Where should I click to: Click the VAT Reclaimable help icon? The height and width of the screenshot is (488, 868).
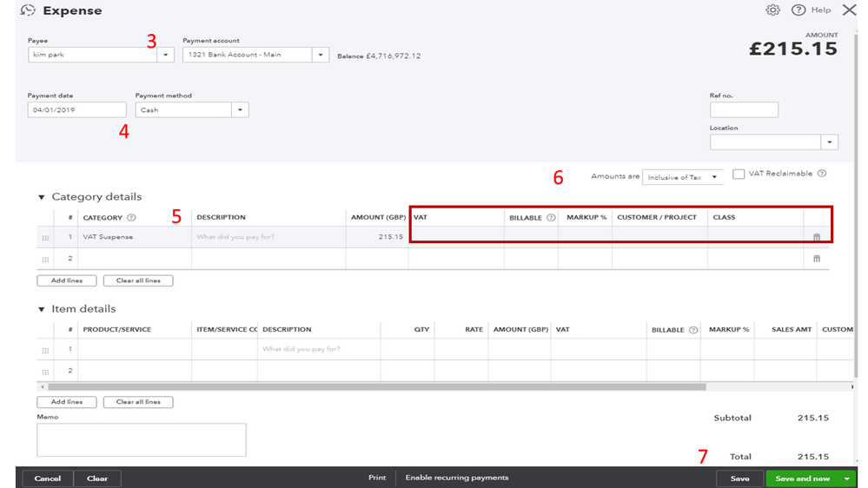(x=822, y=174)
